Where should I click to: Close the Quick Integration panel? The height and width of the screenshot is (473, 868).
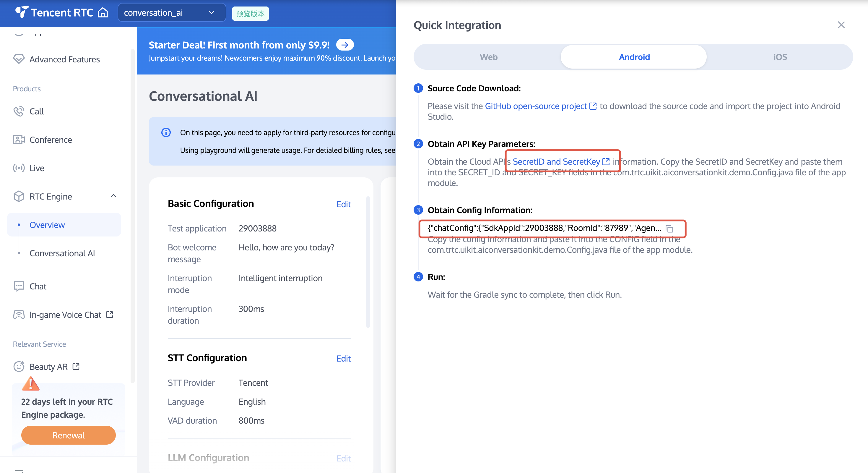click(841, 25)
